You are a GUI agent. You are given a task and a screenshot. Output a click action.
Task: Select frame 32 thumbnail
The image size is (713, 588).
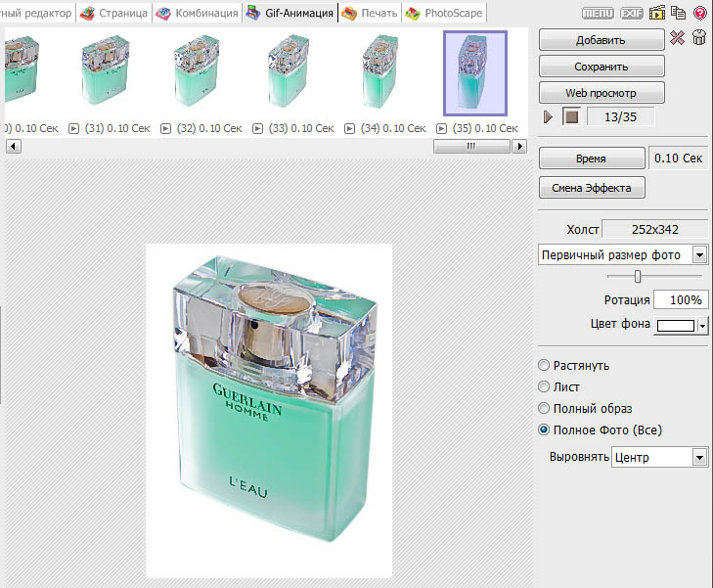pyautogui.click(x=197, y=71)
